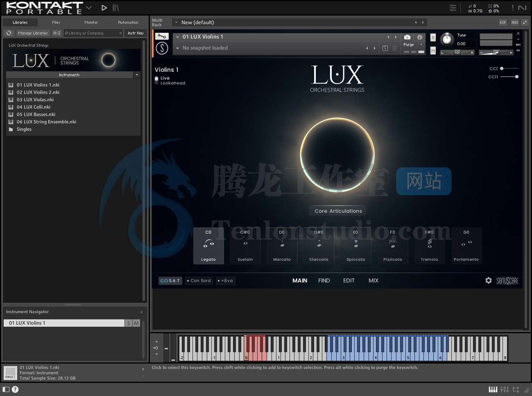
Task: Open the EDIT page
Action: point(349,280)
